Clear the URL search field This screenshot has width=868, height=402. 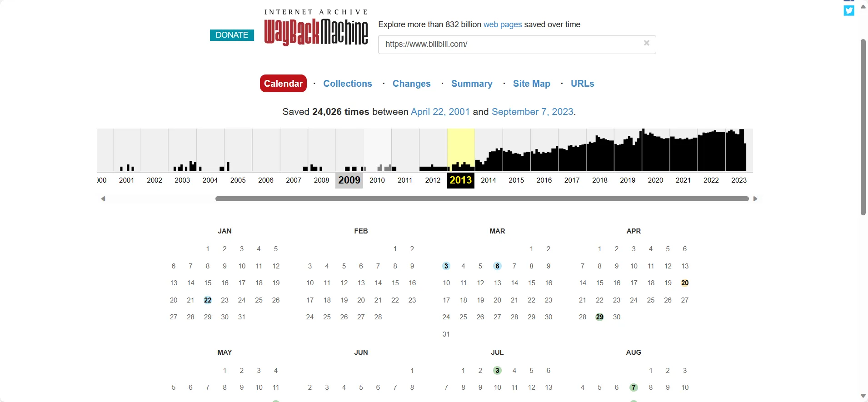click(x=646, y=43)
